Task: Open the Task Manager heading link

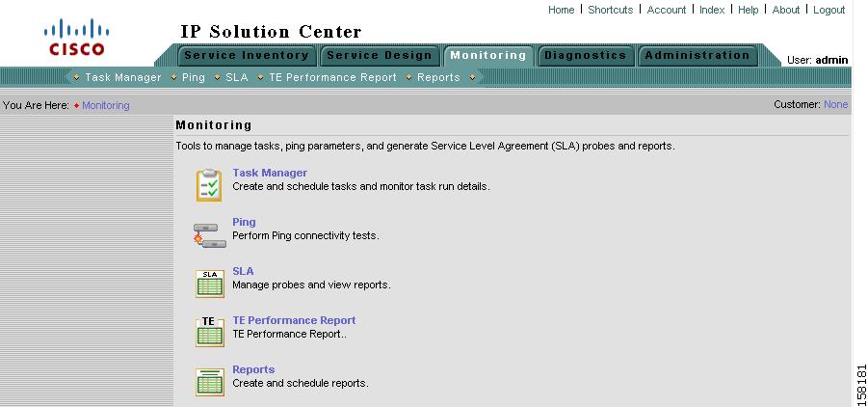Action: pyautogui.click(x=270, y=173)
